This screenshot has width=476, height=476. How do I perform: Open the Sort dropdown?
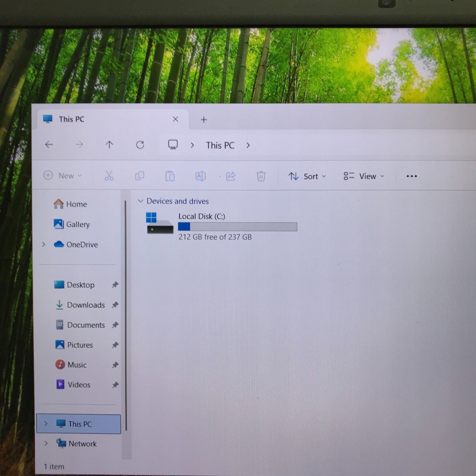coord(307,176)
